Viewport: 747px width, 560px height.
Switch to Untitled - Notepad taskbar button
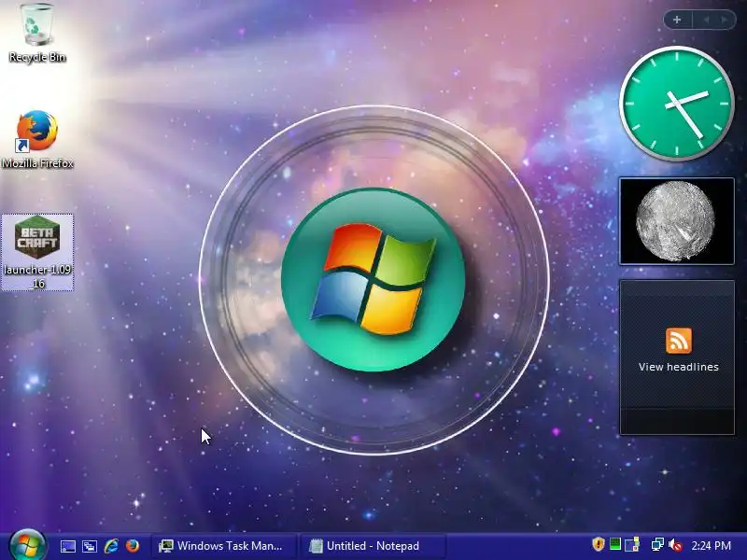coord(373,546)
